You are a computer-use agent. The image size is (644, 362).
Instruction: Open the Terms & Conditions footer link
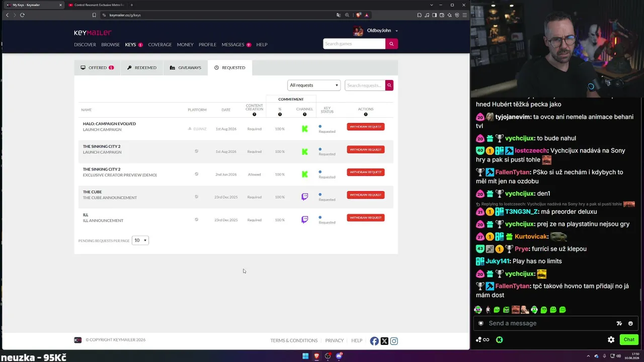click(294, 341)
